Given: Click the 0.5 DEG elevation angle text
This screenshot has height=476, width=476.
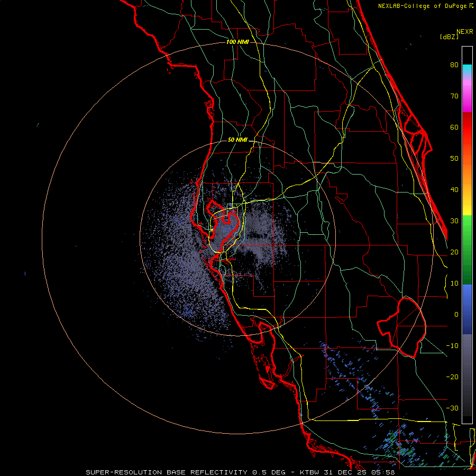Looking at the screenshot, I should click(x=269, y=472).
